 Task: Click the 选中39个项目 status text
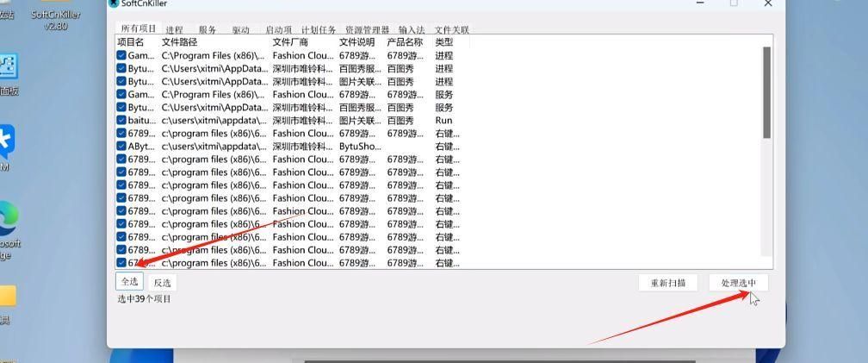pyautogui.click(x=144, y=299)
